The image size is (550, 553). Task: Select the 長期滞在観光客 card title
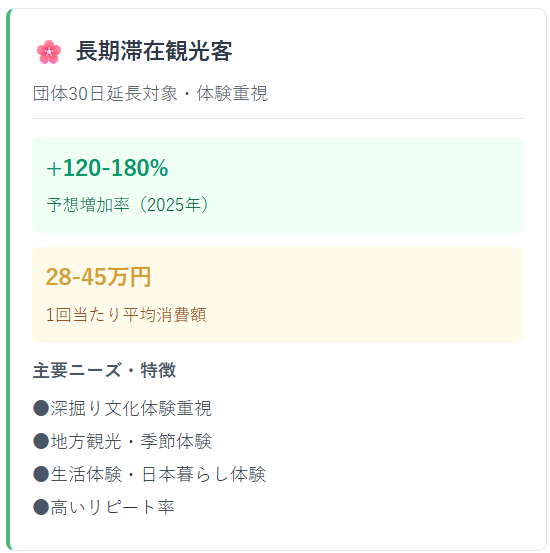coord(154,51)
